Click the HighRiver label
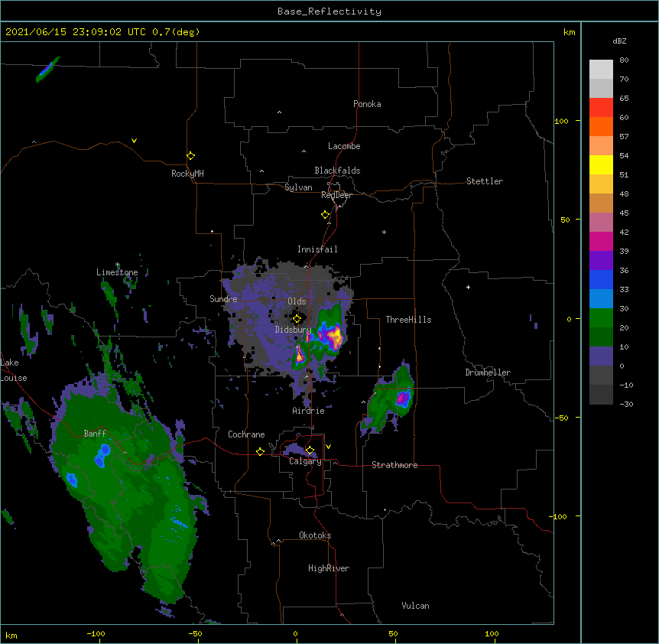 (x=329, y=568)
